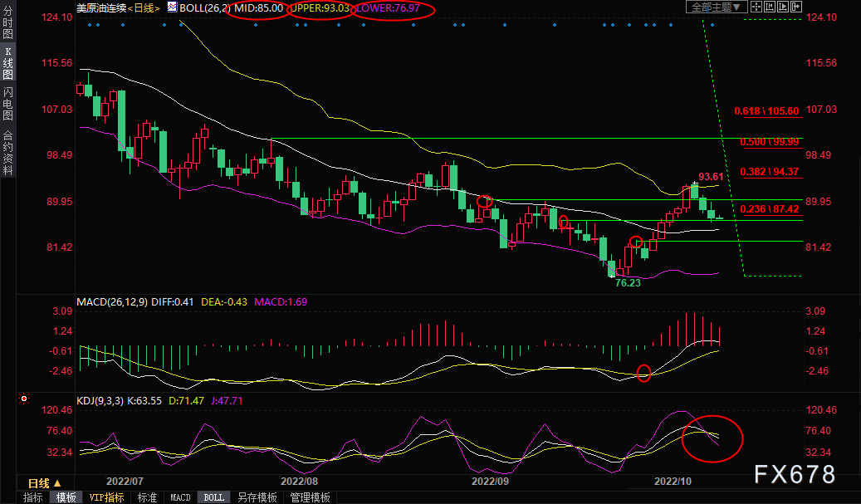Click the J:47.71 value
861x504 pixels.
click(226, 401)
